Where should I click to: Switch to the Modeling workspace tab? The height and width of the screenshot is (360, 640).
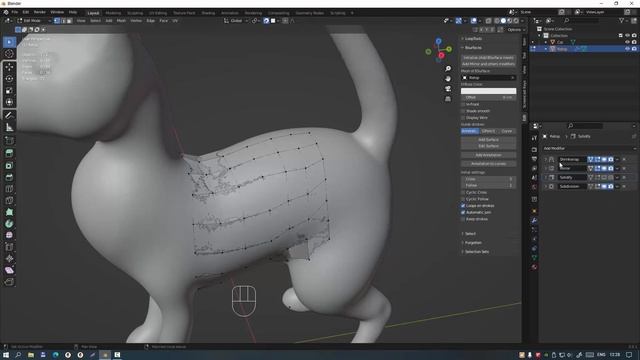click(x=113, y=13)
